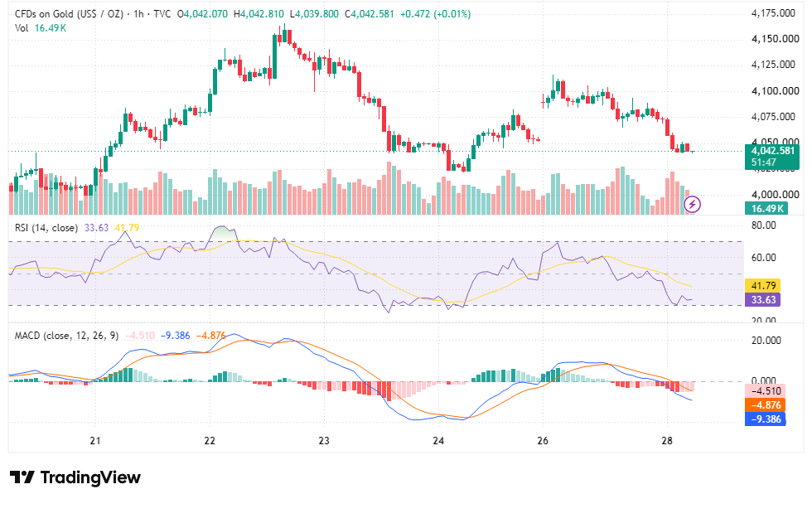Click the 4,100.000 price axis label
Image resolution: width=812 pixels, height=523 pixels.
click(x=776, y=91)
